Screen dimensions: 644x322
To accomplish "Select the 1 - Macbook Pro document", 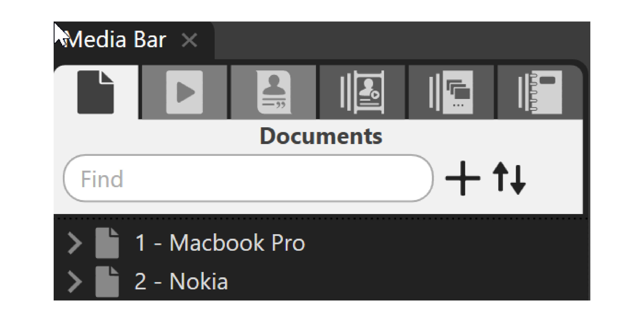I will click(220, 243).
